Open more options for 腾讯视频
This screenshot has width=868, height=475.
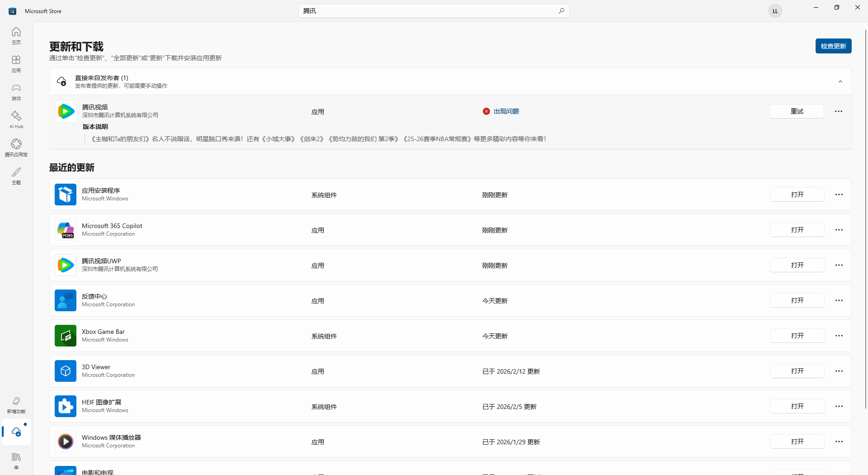pyautogui.click(x=839, y=111)
